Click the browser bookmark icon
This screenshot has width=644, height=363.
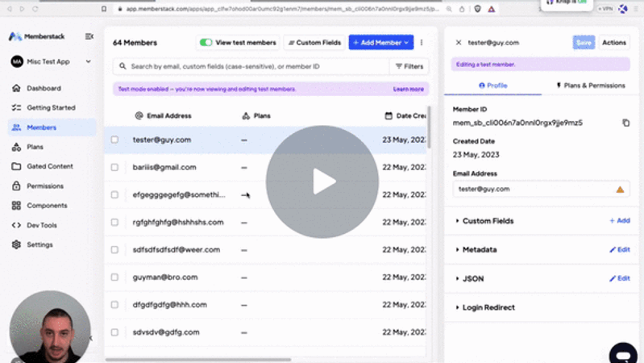(103, 9)
